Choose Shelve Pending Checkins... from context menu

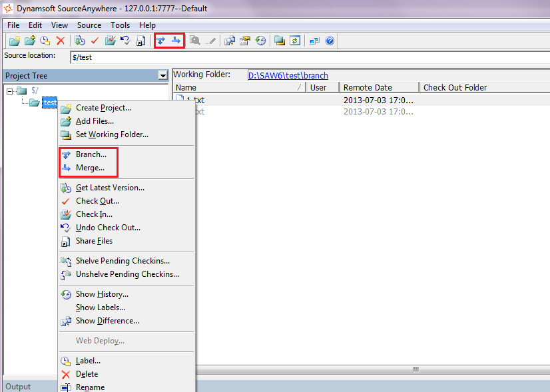123,261
